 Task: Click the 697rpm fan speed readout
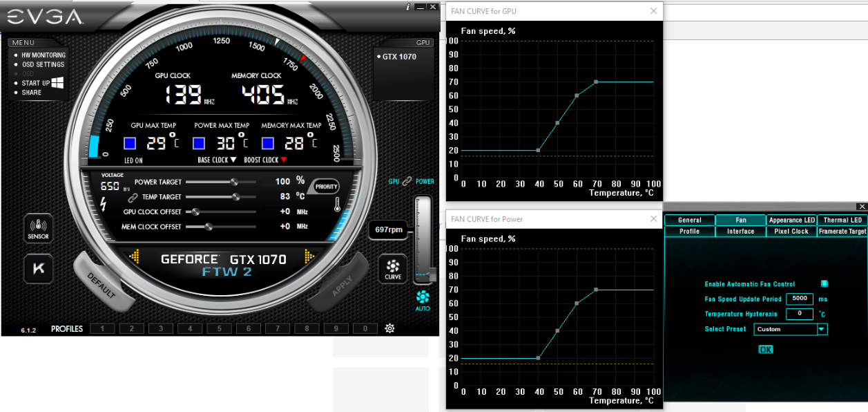click(x=389, y=230)
